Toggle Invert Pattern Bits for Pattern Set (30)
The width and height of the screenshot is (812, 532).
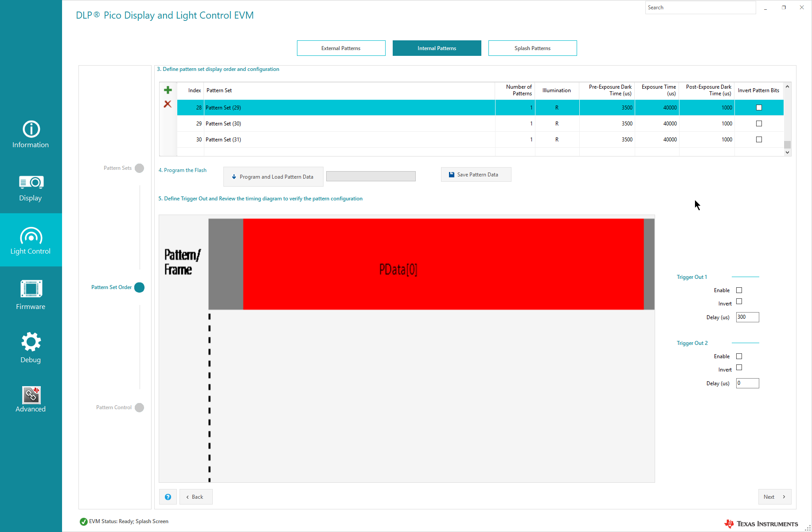[x=759, y=124]
